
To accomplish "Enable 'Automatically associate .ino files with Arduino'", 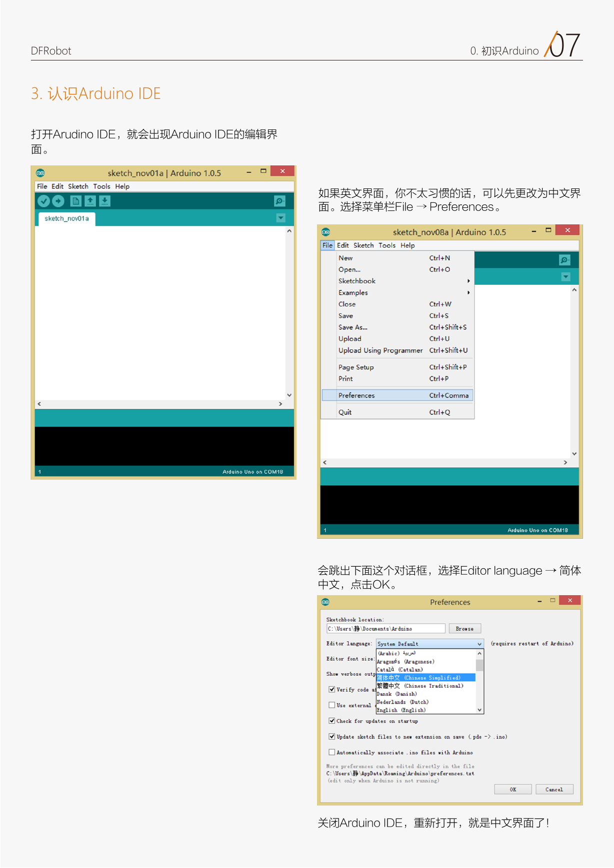I will (x=332, y=752).
